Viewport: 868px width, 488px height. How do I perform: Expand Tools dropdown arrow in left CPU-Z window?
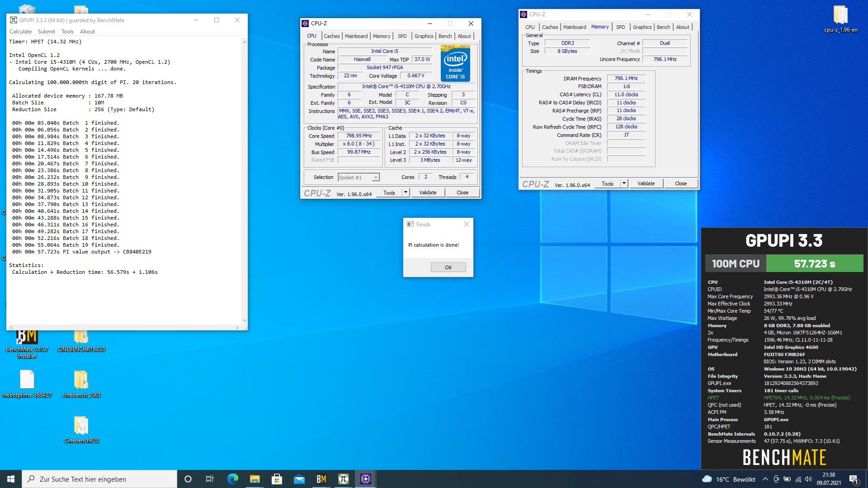[x=406, y=192]
